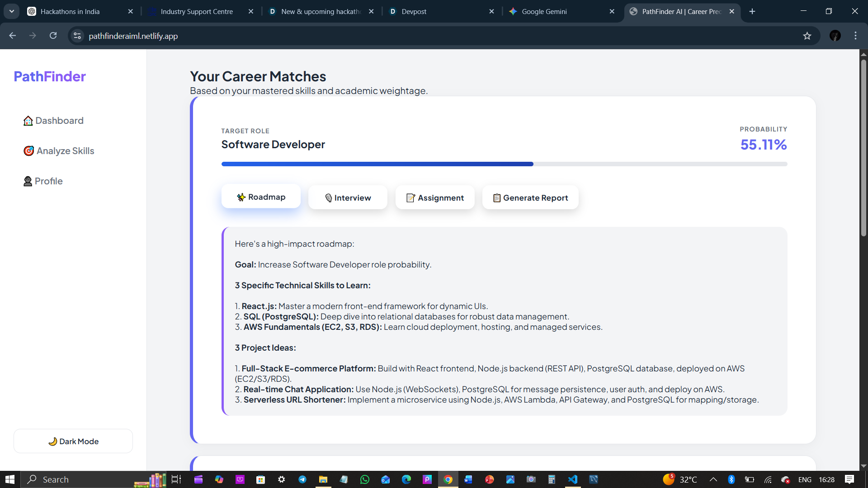
Task: Expand the tab search dropdown arrow
Action: (x=12, y=11)
